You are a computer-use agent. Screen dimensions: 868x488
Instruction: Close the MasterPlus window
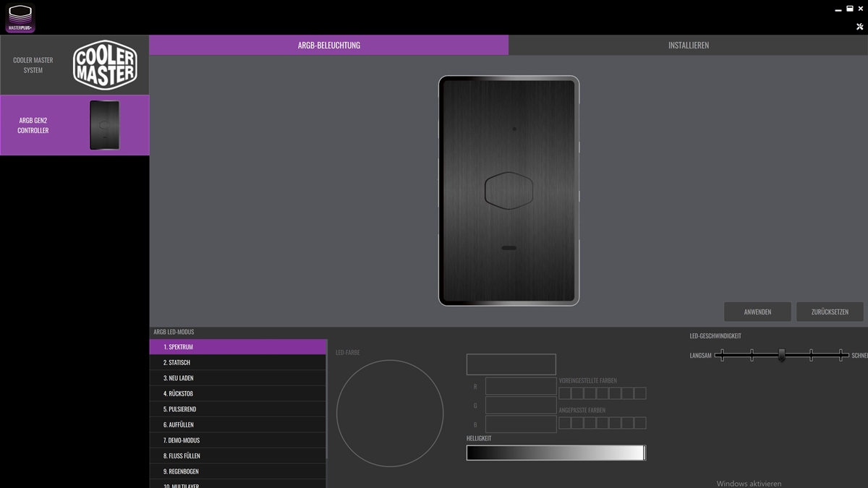[x=861, y=9]
